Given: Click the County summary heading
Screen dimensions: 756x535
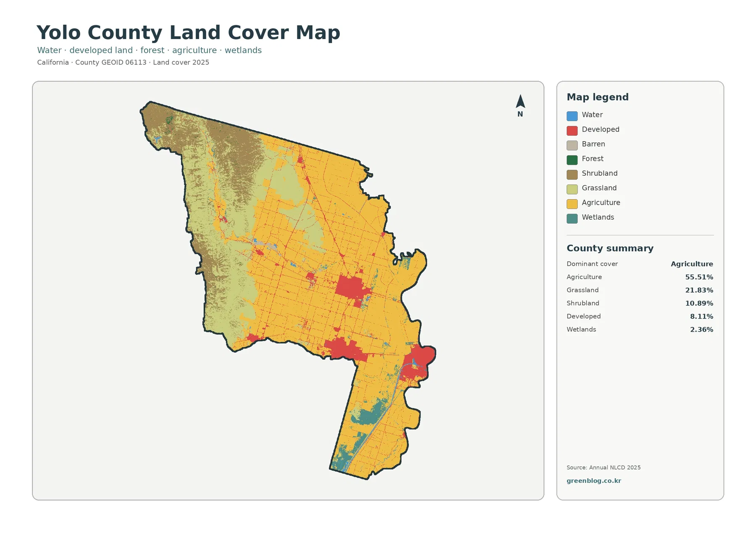Looking at the screenshot, I should pos(610,248).
